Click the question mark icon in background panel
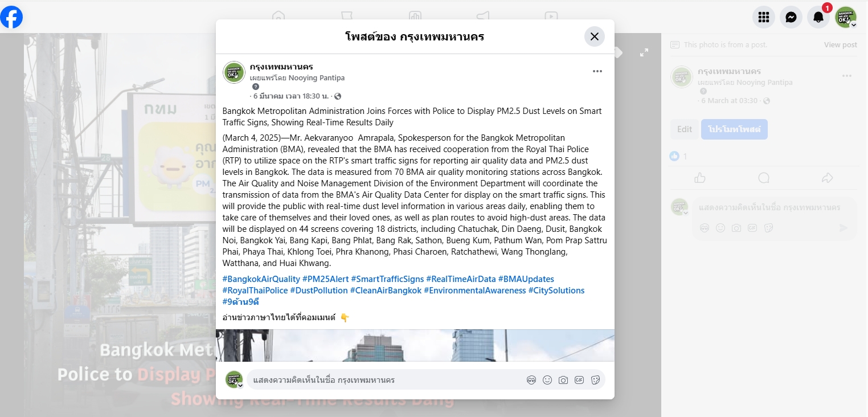 703,91
